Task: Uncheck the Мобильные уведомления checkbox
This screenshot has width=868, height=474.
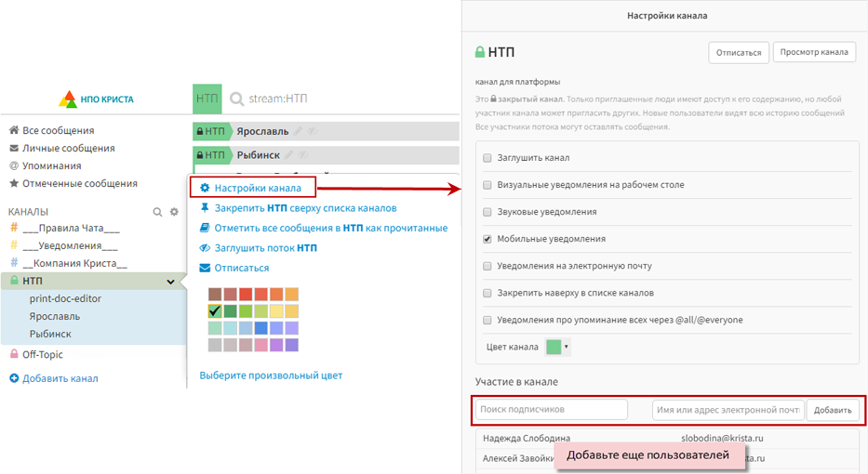Action: tap(487, 239)
